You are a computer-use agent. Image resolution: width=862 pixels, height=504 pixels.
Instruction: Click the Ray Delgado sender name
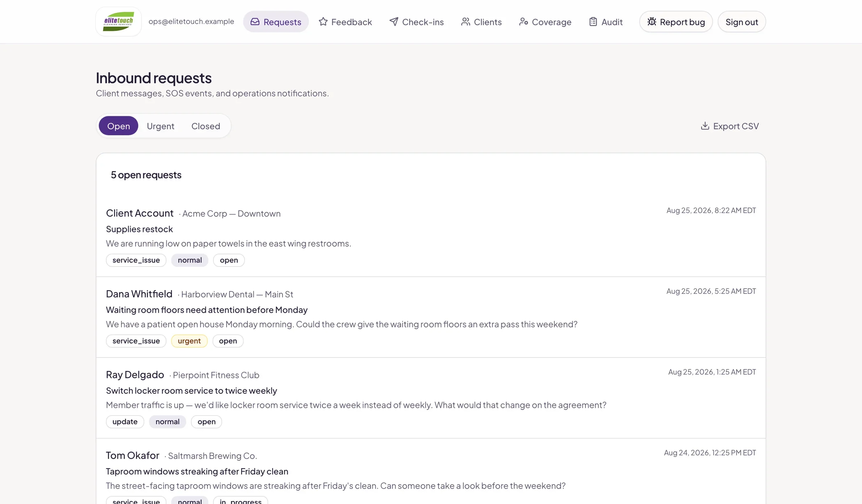coord(135,375)
